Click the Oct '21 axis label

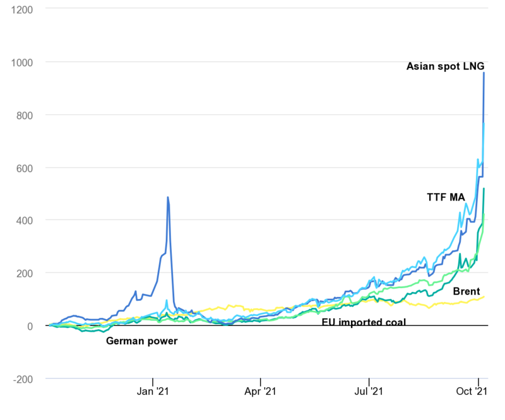[472, 392]
